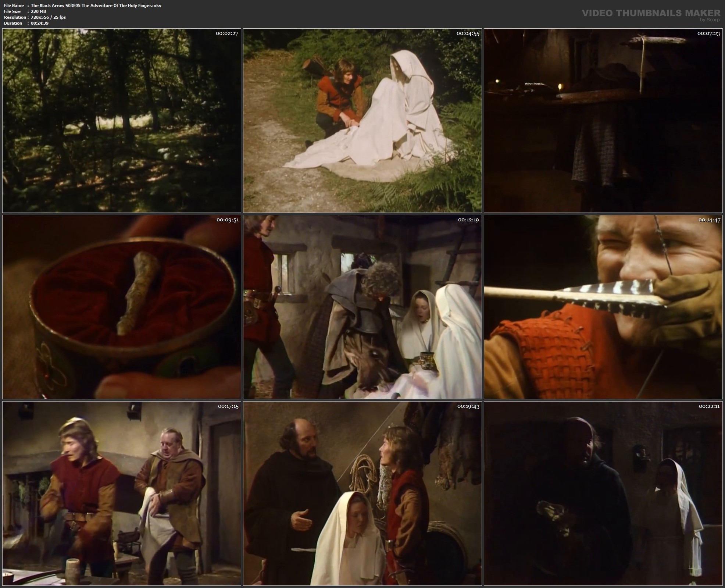The height and width of the screenshot is (588, 725).
Task: Click the 00:09:51 timestamp label
Action: point(228,220)
